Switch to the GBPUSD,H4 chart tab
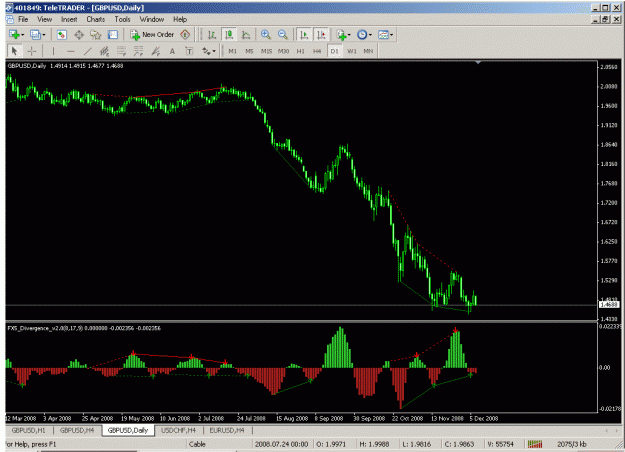625x452 pixels. point(77,430)
